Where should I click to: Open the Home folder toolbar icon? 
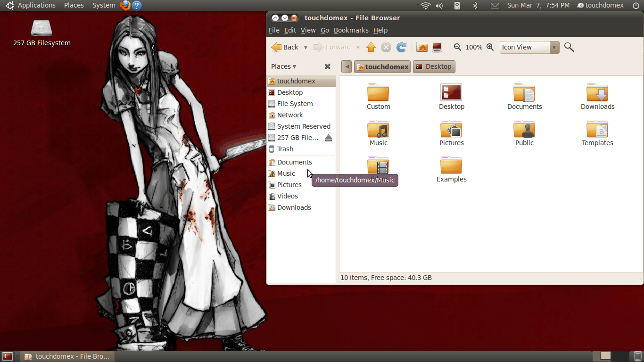422,47
